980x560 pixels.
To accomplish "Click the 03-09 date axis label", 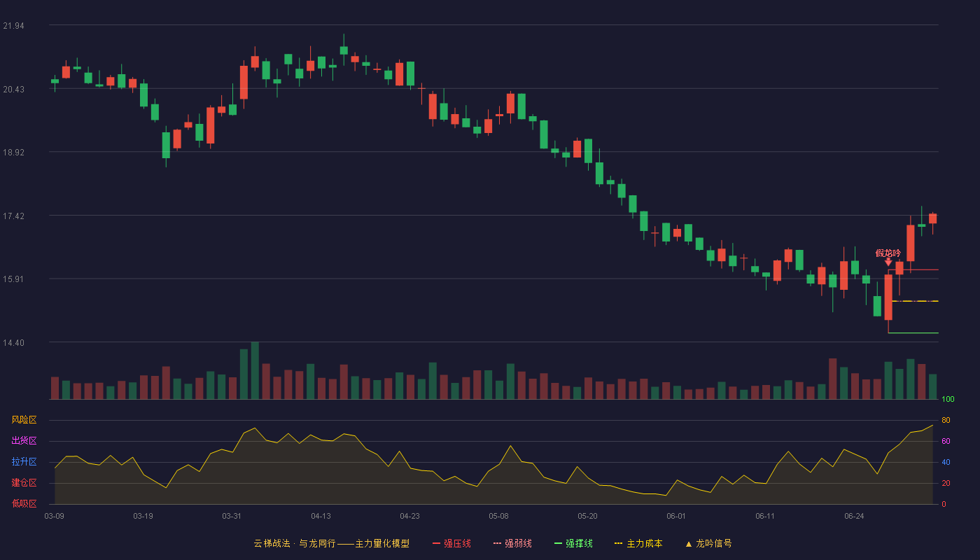I will tap(55, 516).
